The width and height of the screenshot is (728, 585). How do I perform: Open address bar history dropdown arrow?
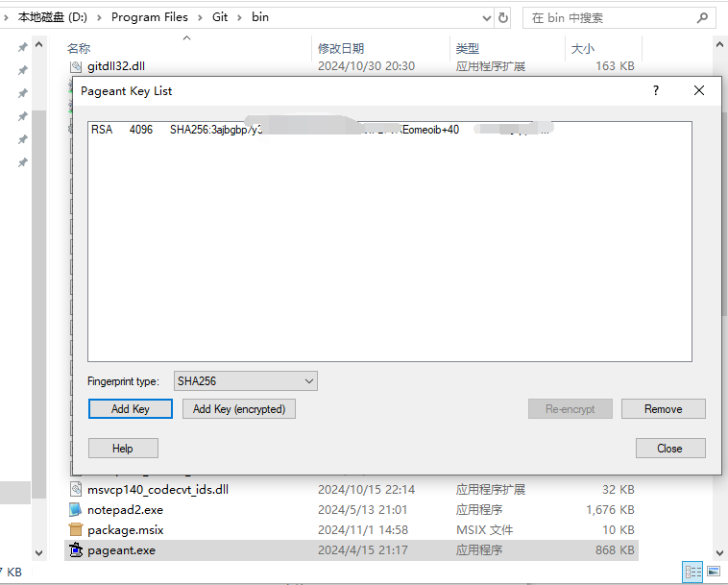(487, 18)
